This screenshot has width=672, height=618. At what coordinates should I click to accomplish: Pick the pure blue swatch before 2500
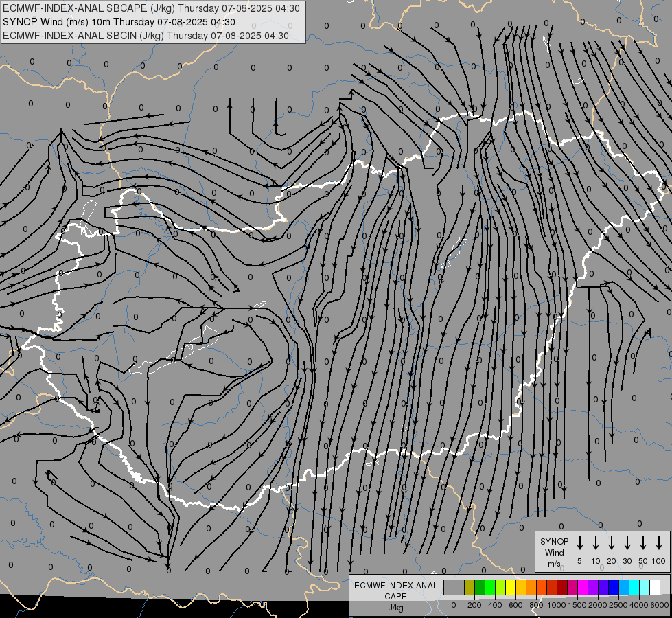(613, 587)
